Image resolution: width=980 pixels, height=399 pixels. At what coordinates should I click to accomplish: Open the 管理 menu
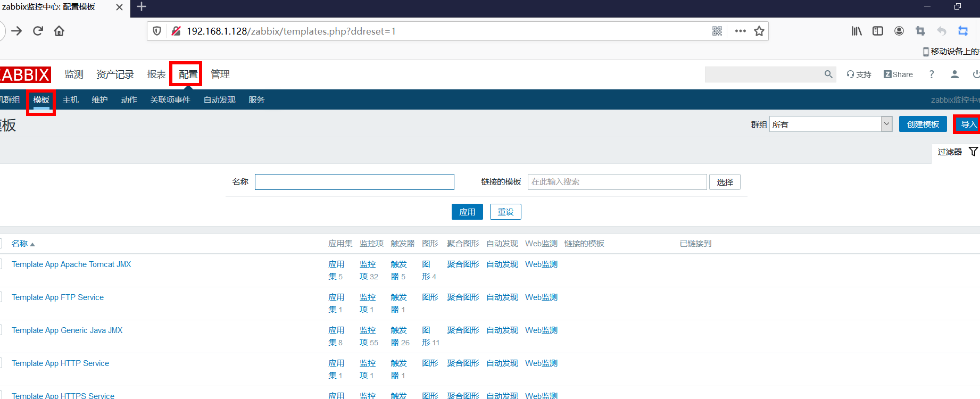[220, 74]
